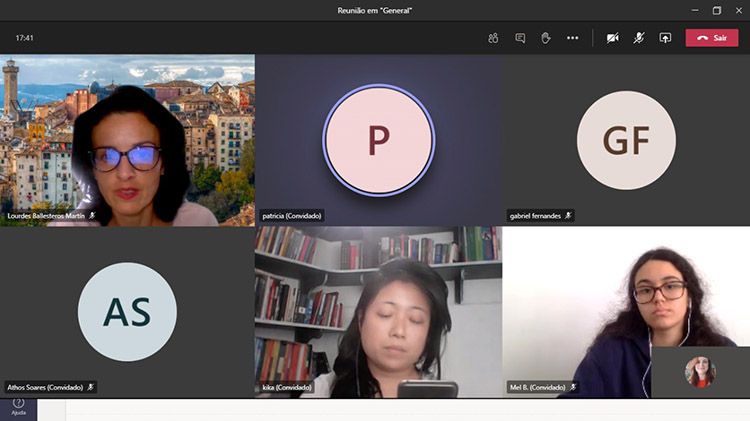Click the 17:41 meeting timer
This screenshot has width=750, height=421.
click(24, 38)
